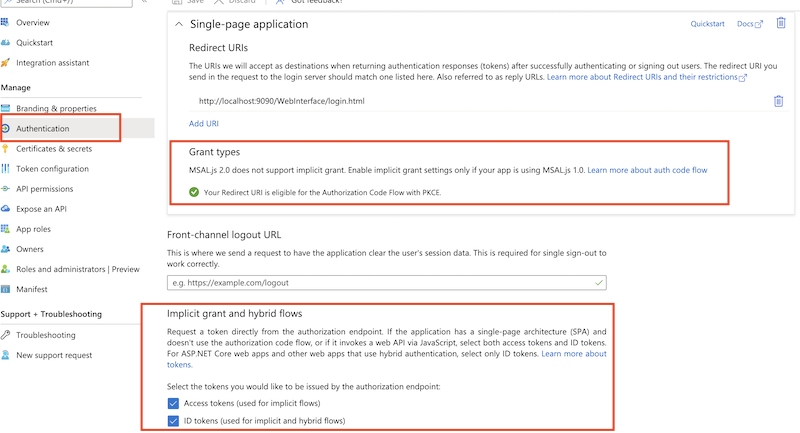Click the green PKCE eligibility checkmark icon
800x433 pixels.
194,192
